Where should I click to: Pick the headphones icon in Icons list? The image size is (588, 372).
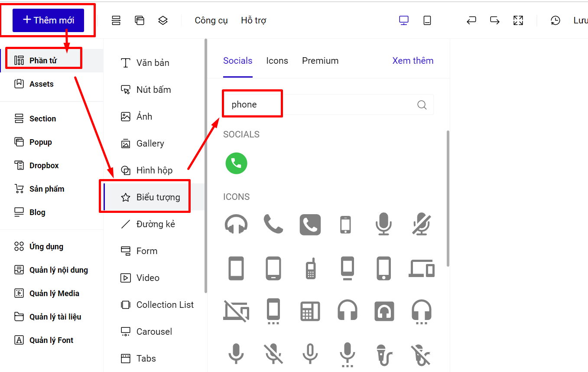[x=236, y=225]
